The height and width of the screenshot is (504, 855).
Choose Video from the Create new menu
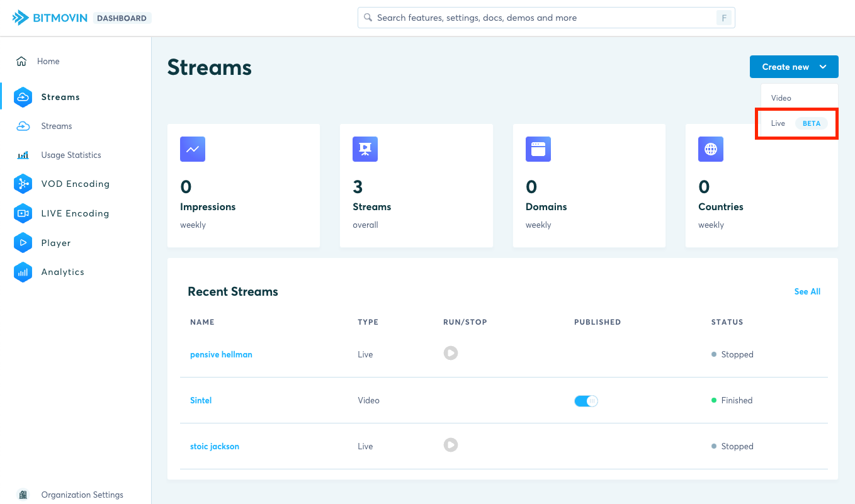(781, 98)
